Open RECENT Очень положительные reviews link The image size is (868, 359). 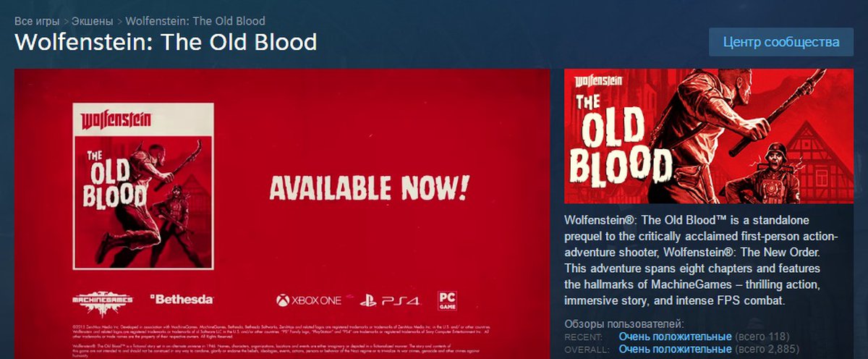[x=675, y=337]
